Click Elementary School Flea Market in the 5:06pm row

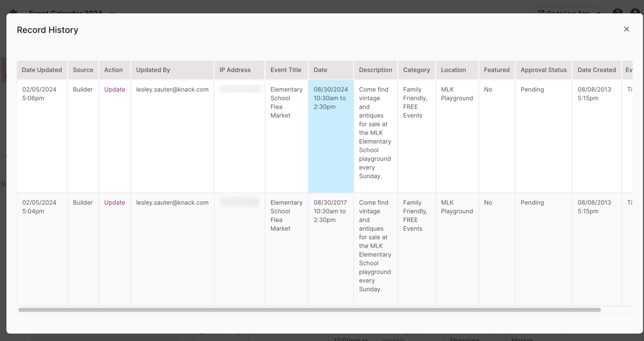click(286, 102)
